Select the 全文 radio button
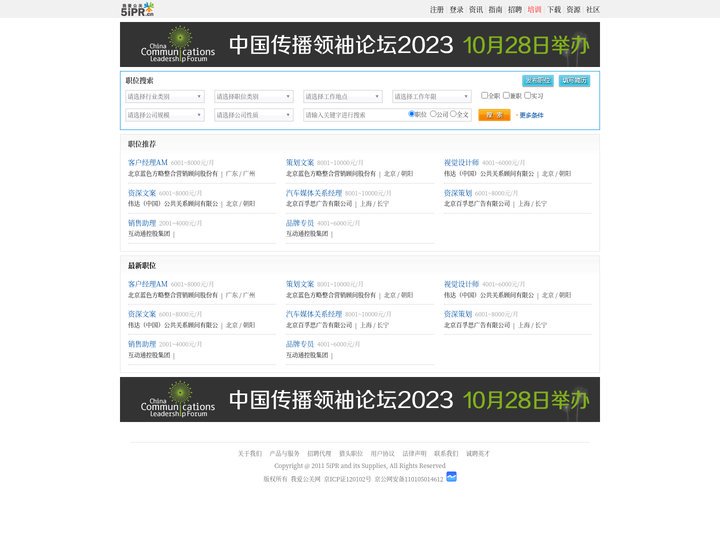Screen dimensions: 720x540 click(x=453, y=114)
